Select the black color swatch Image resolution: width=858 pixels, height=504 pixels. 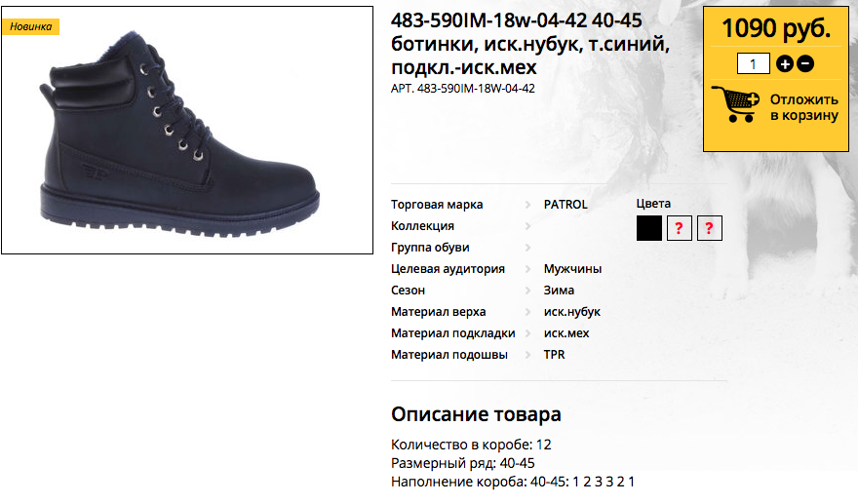[x=649, y=228]
